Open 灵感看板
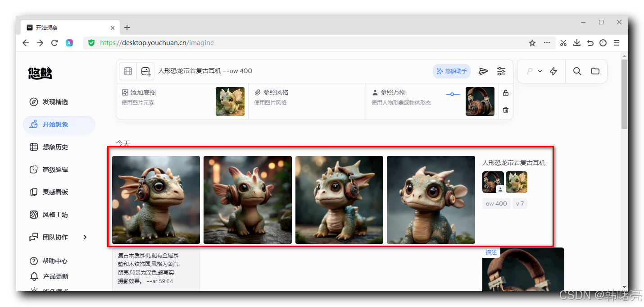 [55, 192]
